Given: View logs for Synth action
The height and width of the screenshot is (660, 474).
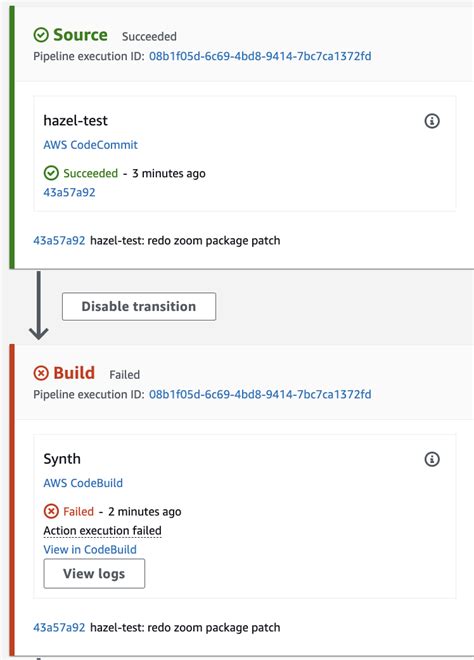Looking at the screenshot, I should [x=94, y=573].
